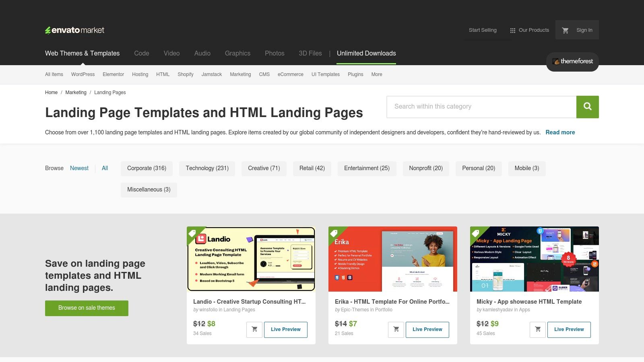Sort items by Newest

(x=79, y=168)
